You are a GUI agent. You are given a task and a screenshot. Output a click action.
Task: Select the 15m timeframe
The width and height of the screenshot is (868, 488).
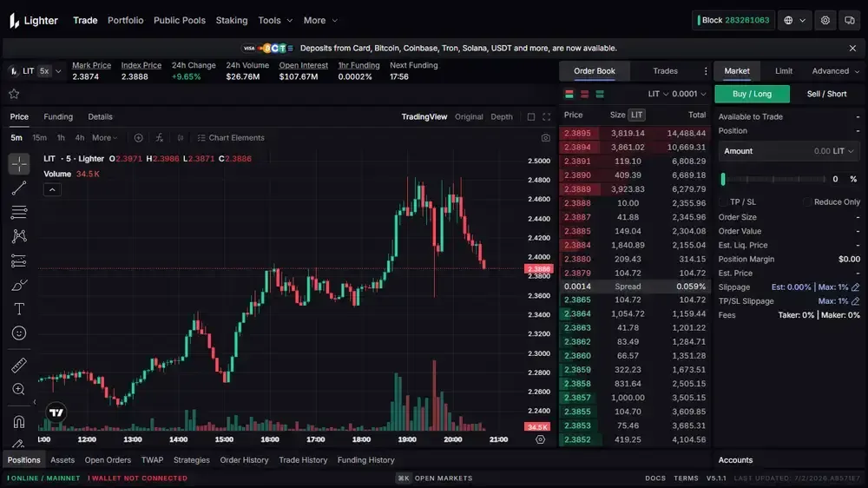[x=39, y=138]
